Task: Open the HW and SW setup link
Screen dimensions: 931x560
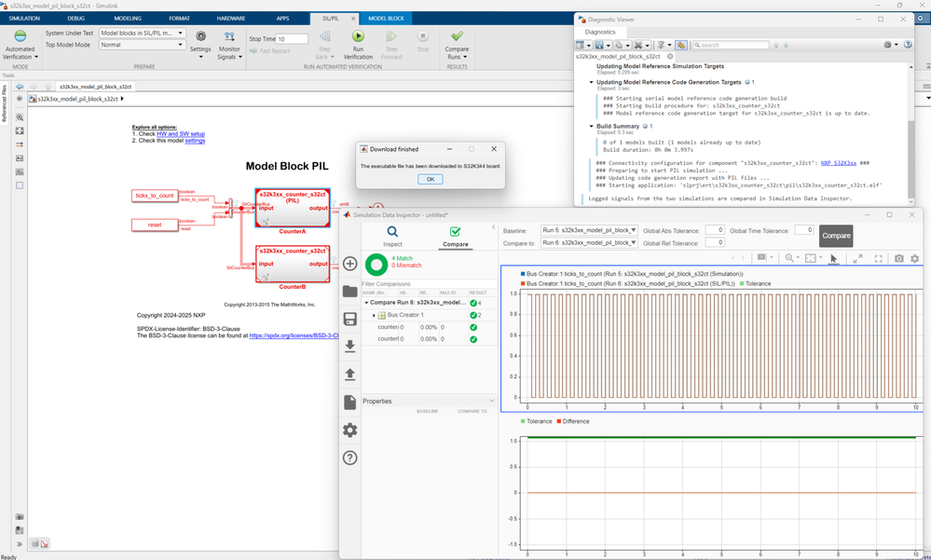Action: (x=181, y=134)
